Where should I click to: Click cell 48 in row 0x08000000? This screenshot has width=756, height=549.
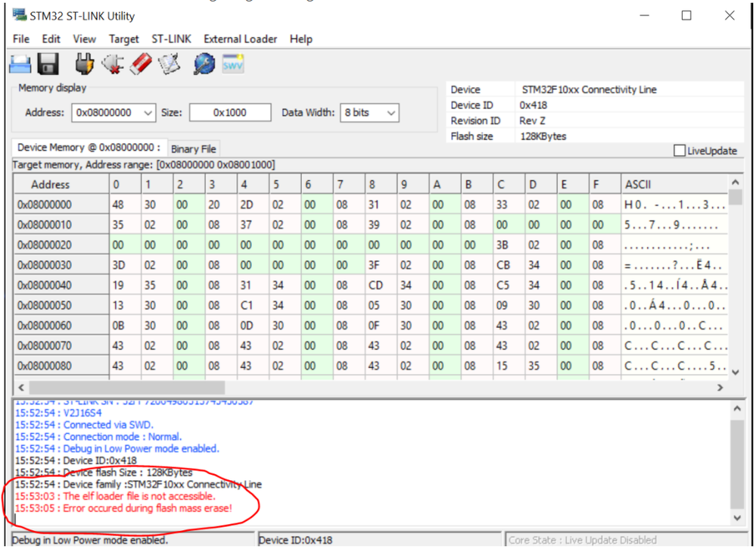(125, 204)
